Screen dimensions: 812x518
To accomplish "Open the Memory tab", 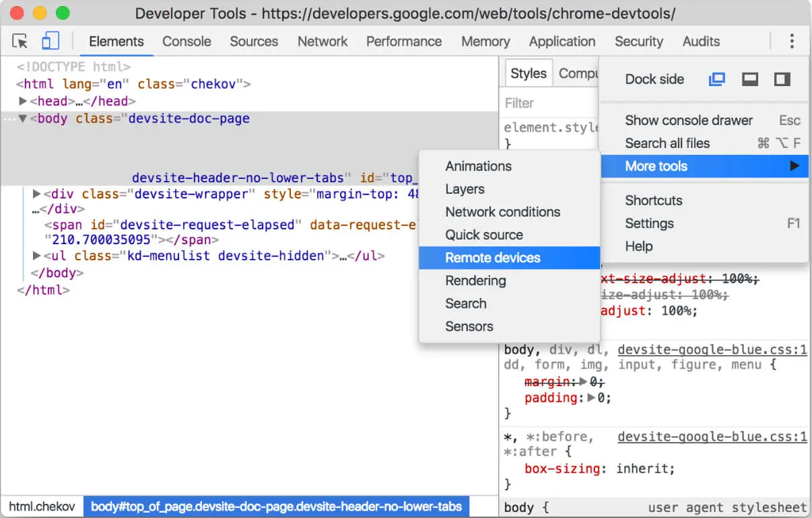I will 485,41.
